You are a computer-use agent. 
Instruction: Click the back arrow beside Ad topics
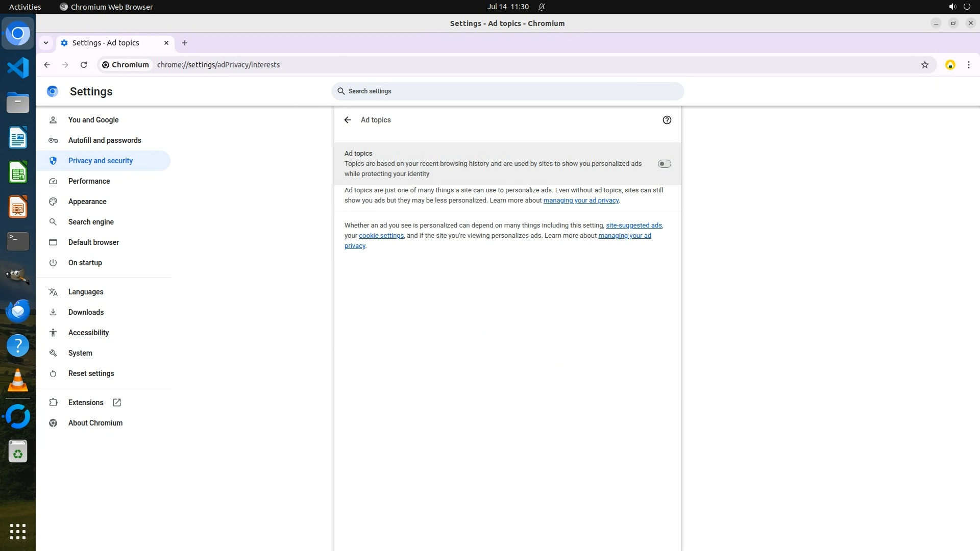point(348,120)
